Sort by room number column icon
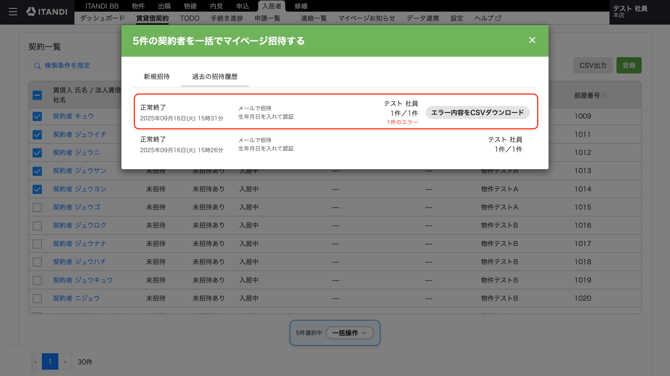670x376 pixels. (604, 96)
